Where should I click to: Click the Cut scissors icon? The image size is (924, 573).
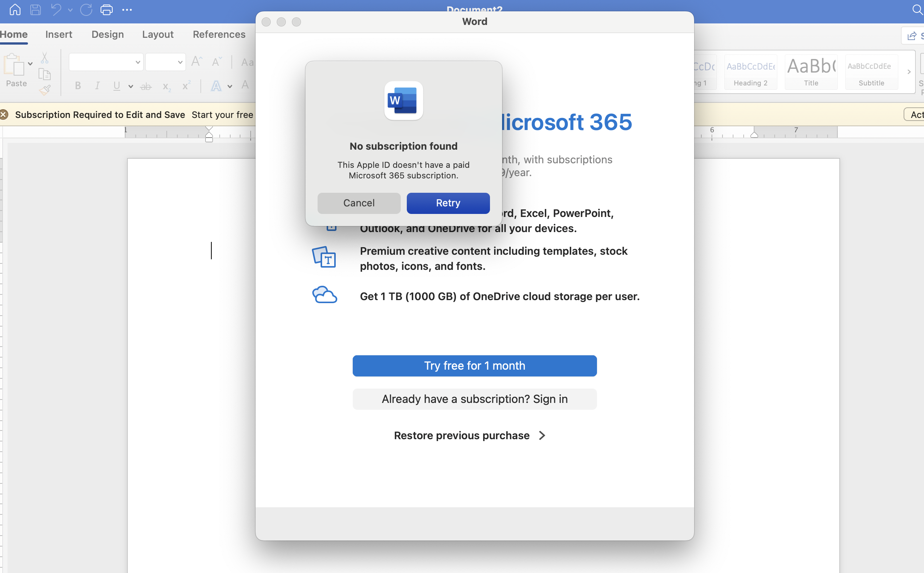(45, 58)
